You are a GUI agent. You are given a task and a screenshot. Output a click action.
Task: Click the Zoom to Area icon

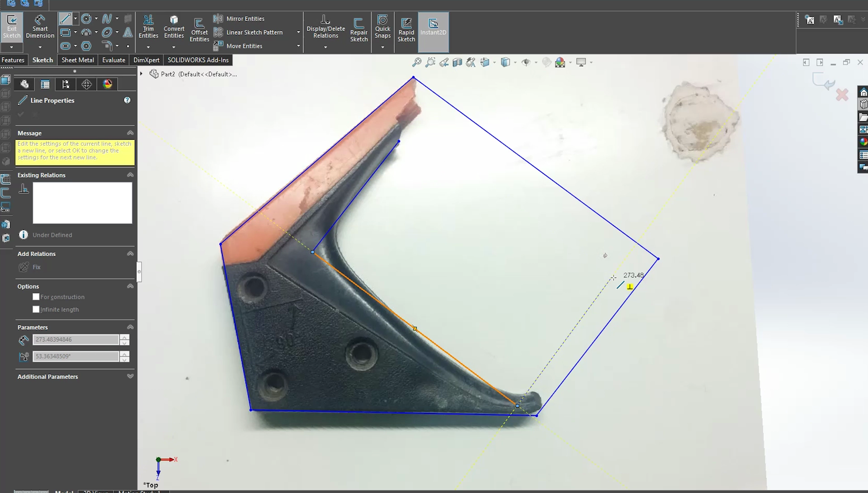click(430, 62)
